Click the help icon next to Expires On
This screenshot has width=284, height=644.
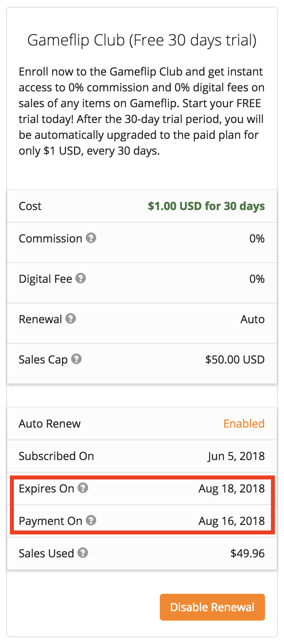(x=83, y=488)
